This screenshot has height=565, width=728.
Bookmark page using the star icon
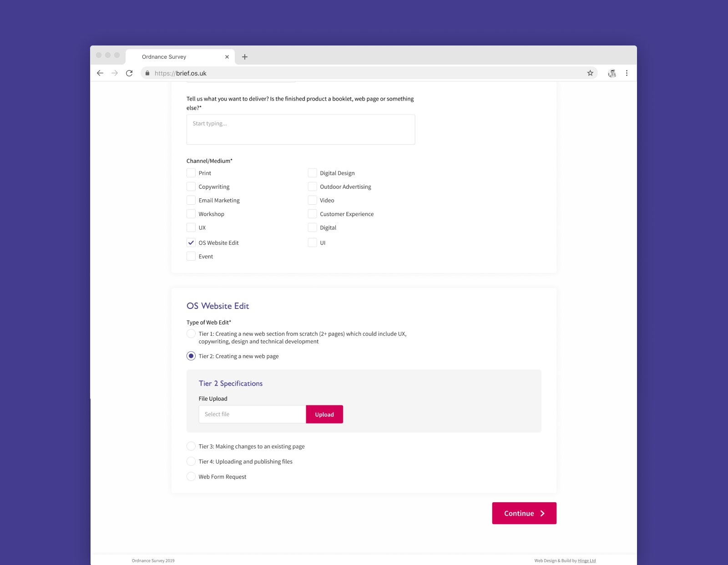click(x=590, y=73)
